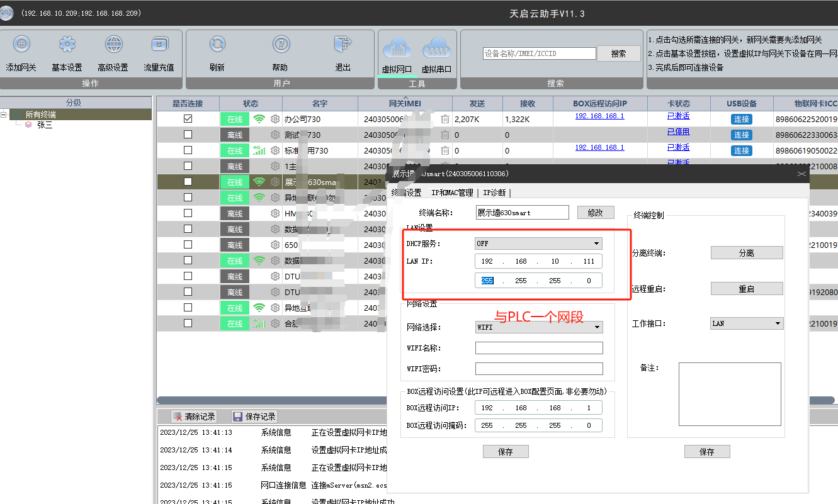Open the 帮助 help icon
838x504 pixels.
pyautogui.click(x=280, y=44)
